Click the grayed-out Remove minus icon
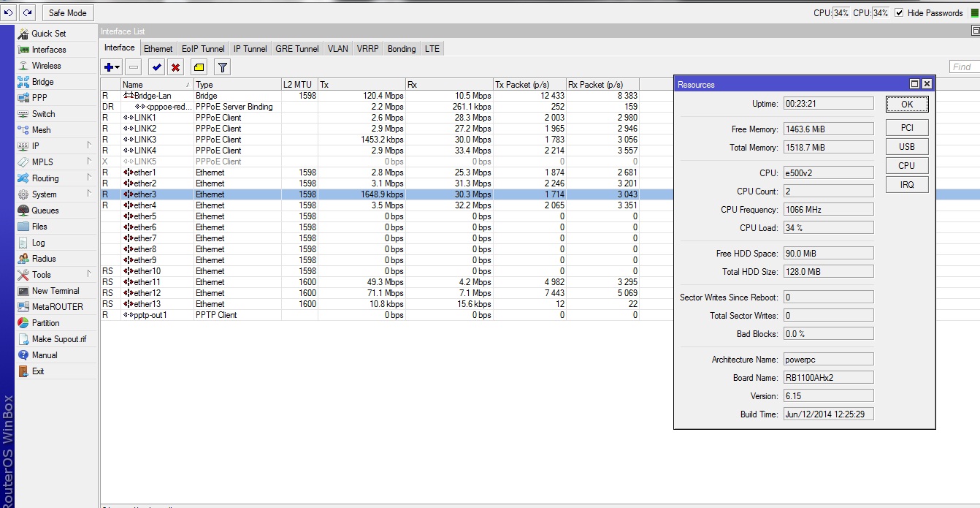The height and width of the screenshot is (508, 980). pyautogui.click(x=133, y=67)
